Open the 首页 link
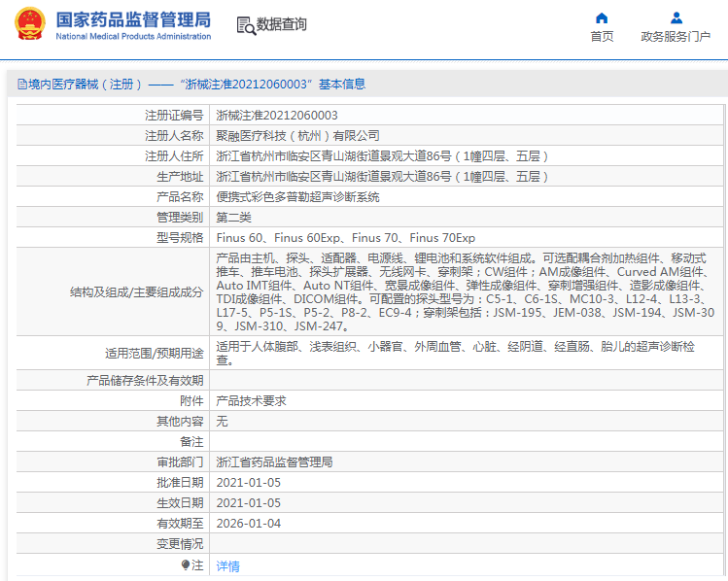 point(602,36)
